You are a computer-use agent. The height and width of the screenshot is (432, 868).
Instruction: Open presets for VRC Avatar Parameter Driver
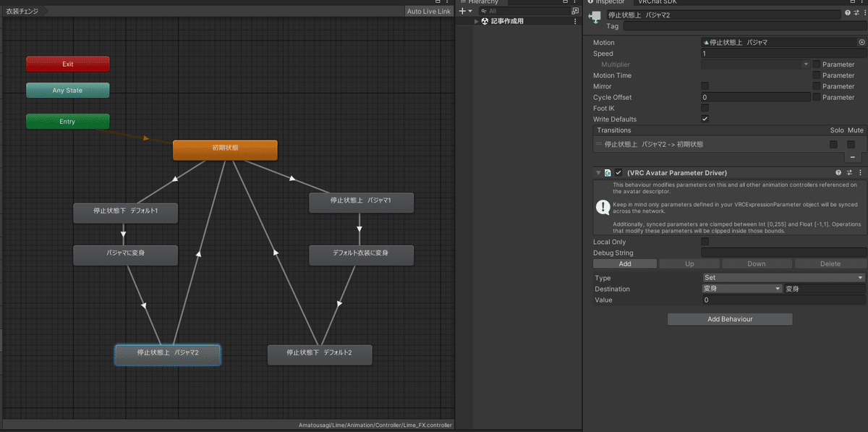coord(849,173)
